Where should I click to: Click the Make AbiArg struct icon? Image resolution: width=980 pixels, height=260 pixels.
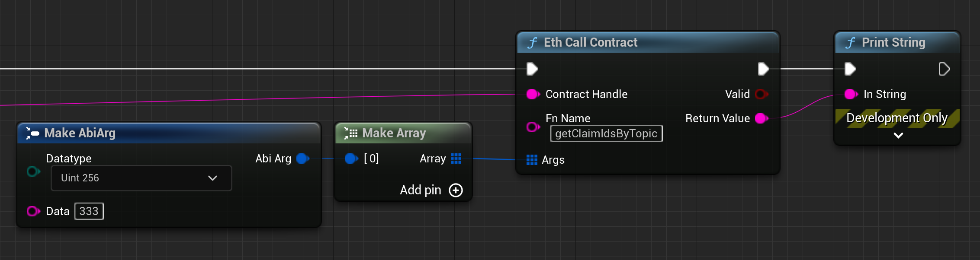pyautogui.click(x=32, y=133)
